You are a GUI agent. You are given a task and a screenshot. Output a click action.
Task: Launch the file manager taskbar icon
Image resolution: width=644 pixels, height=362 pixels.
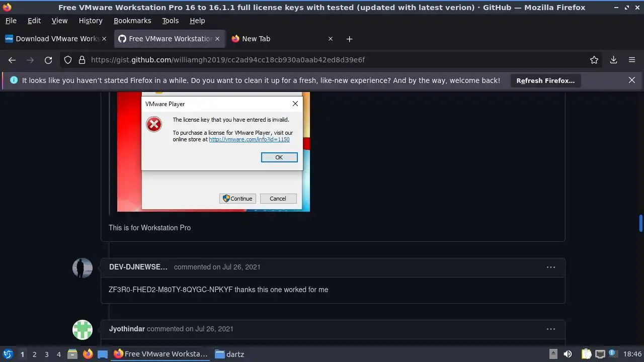point(72,354)
